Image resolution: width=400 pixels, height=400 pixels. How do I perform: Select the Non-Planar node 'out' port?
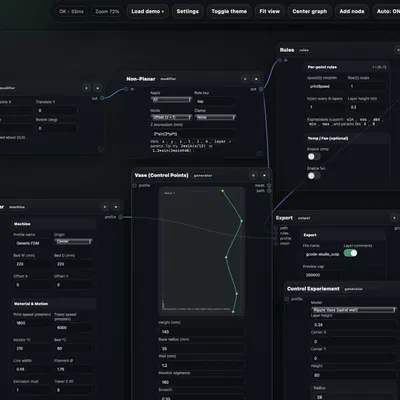[261, 89]
